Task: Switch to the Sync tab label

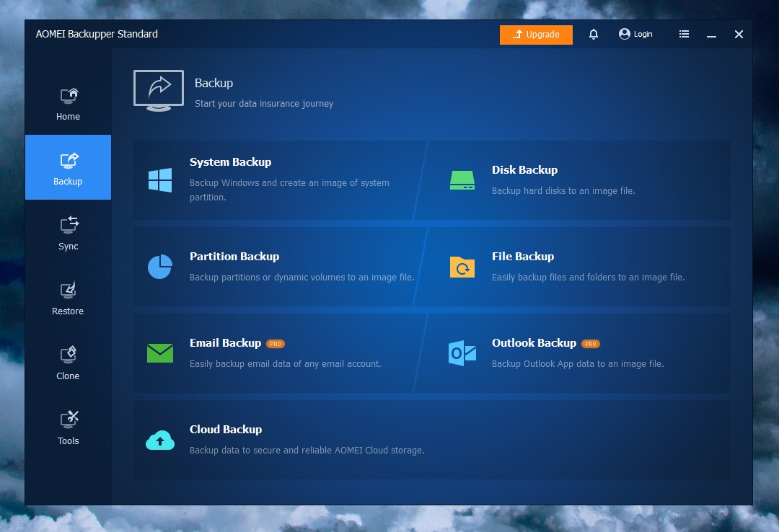Action: 68,247
